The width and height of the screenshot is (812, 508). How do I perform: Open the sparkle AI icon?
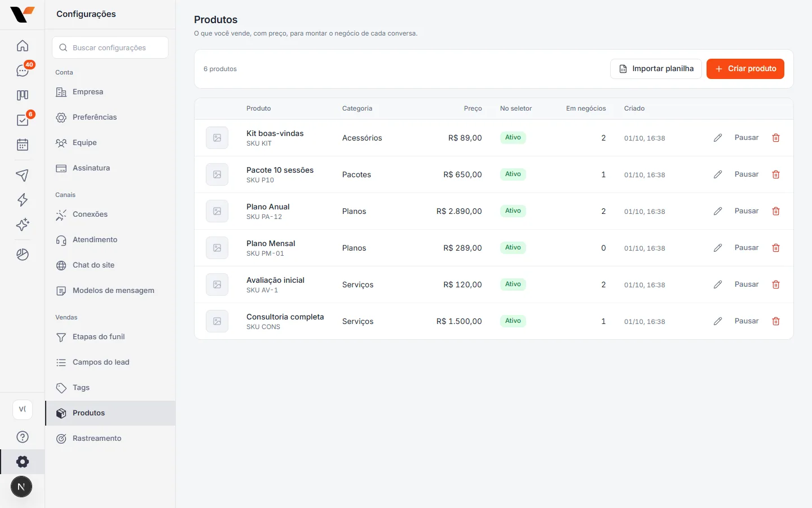point(23,225)
